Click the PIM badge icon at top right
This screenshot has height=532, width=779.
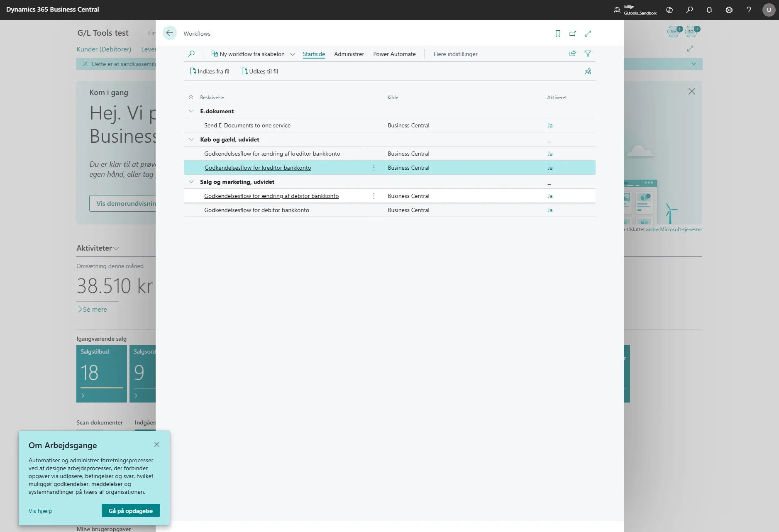pos(674,31)
